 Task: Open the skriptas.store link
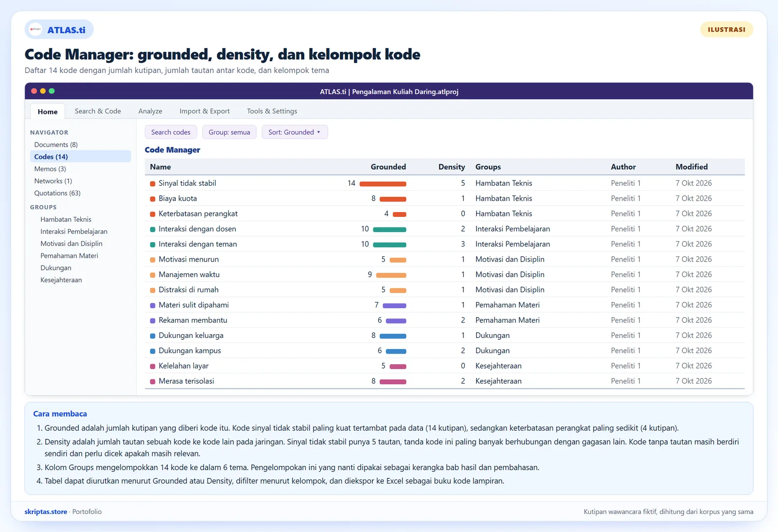(x=46, y=512)
